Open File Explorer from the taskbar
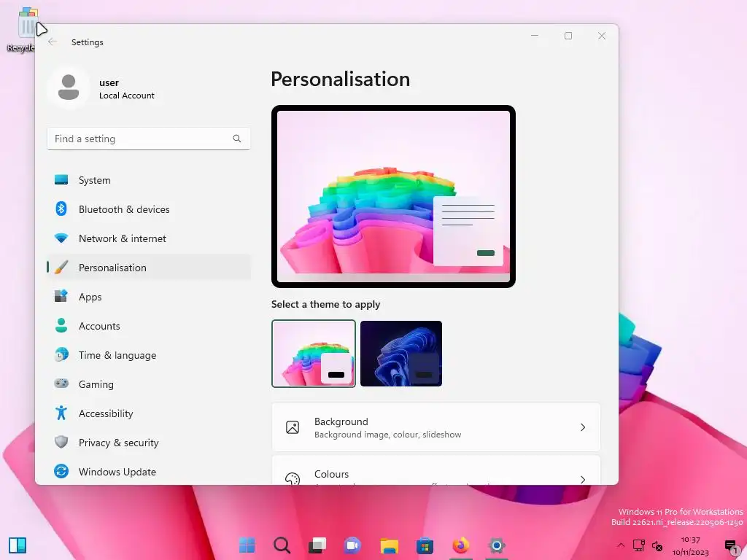The width and height of the screenshot is (747, 560). (390, 545)
